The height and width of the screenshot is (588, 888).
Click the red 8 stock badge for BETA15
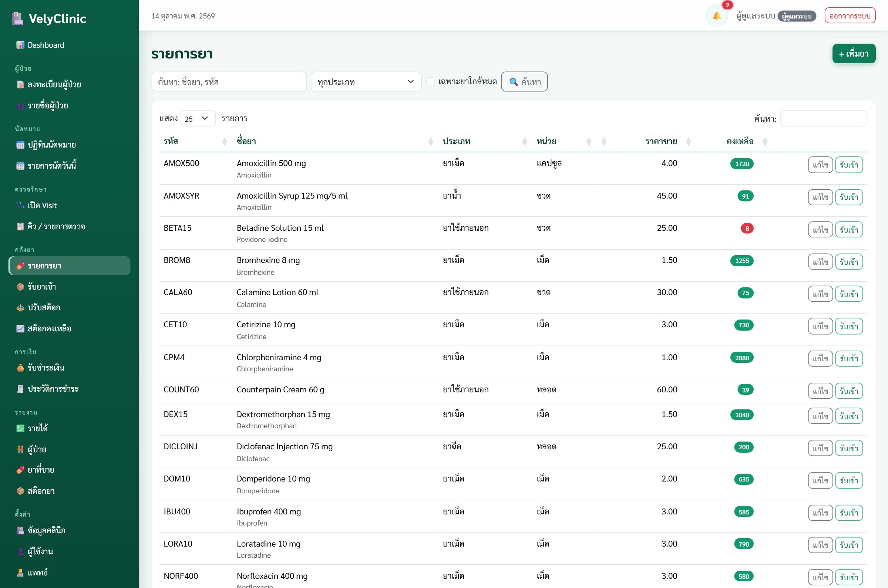pos(747,229)
